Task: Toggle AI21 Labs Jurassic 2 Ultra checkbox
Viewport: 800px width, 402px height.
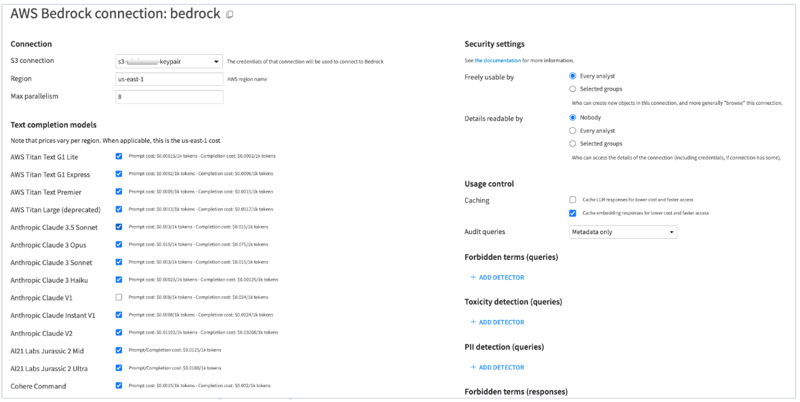Action: (x=119, y=368)
